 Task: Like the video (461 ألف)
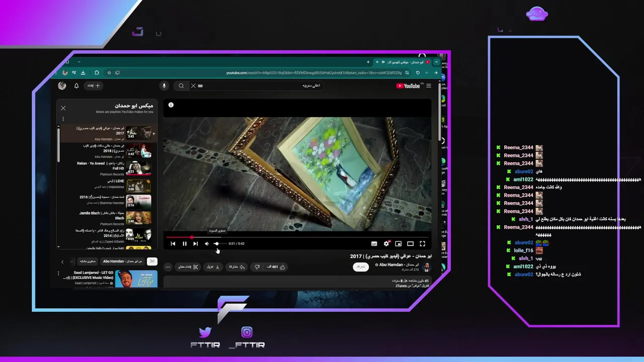pos(276,267)
